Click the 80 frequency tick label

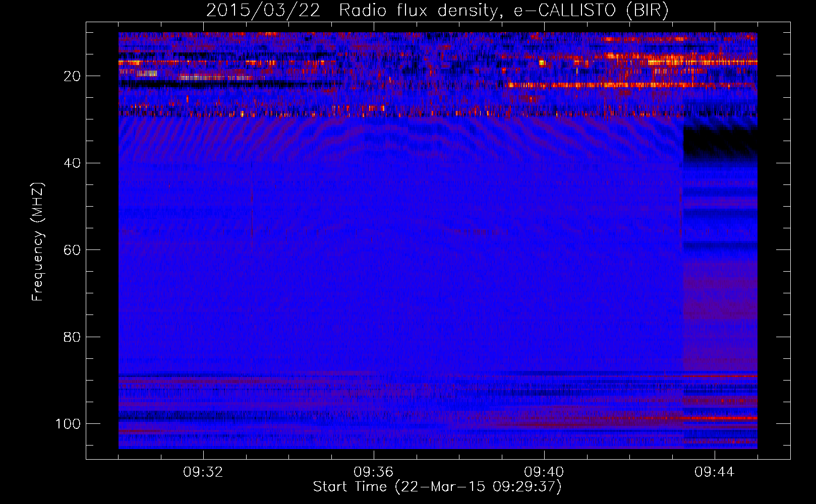point(72,337)
